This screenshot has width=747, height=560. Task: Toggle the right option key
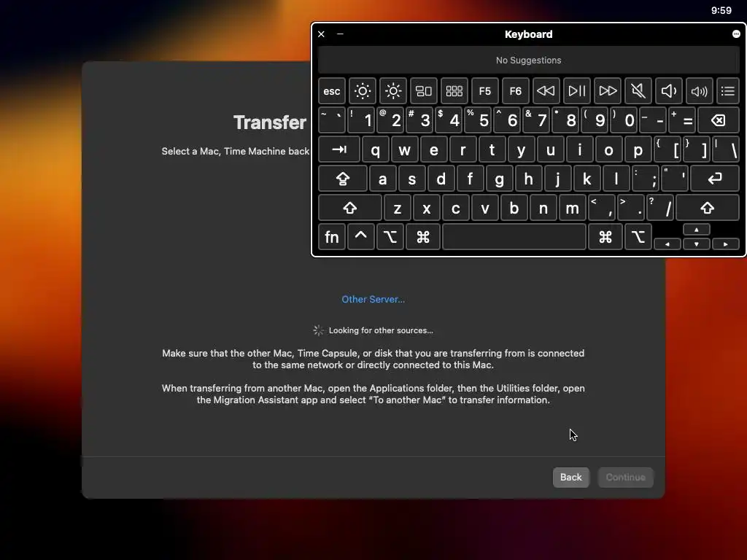[638, 237]
